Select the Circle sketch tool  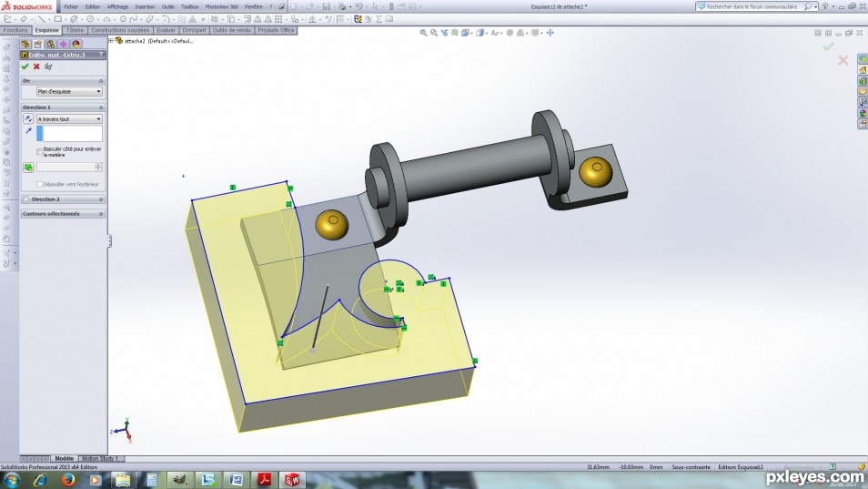point(90,19)
